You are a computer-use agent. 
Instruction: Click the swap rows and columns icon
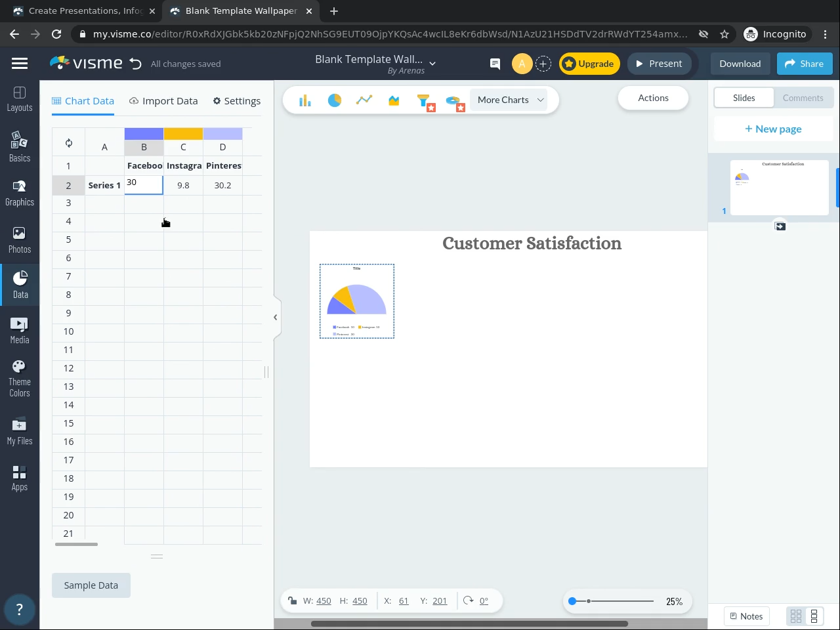tap(69, 143)
